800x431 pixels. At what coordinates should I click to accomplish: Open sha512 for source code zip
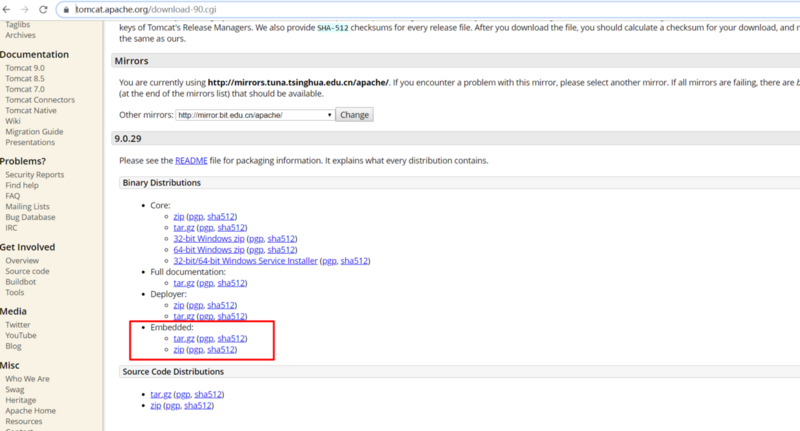pos(198,405)
